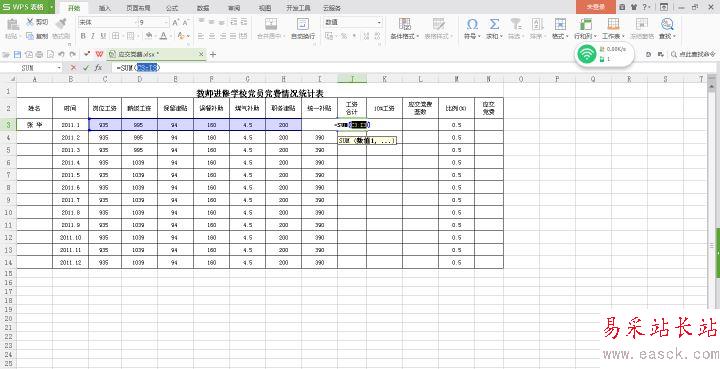Click the Cut (剪切) scissors icon
This screenshot has height=369, width=720.
tap(30, 22)
